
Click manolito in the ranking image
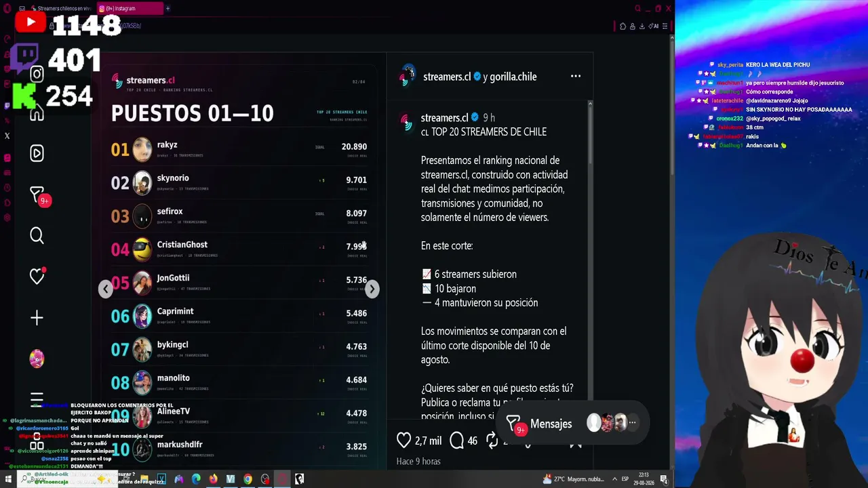(173, 378)
